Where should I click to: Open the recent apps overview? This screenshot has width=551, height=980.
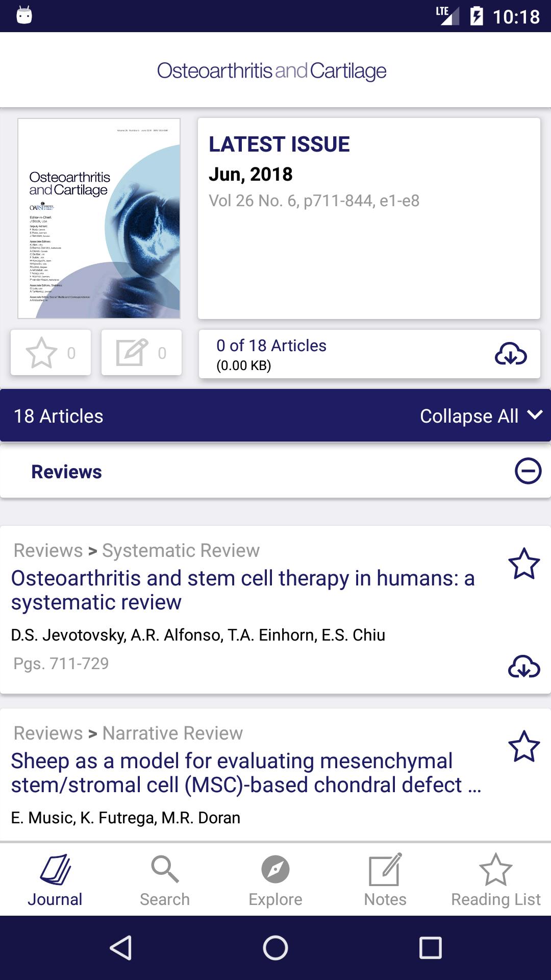click(x=430, y=948)
